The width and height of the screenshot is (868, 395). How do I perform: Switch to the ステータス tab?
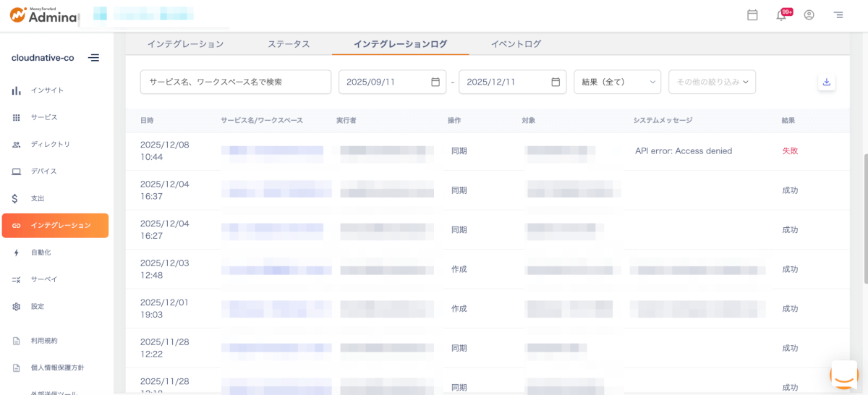(289, 44)
